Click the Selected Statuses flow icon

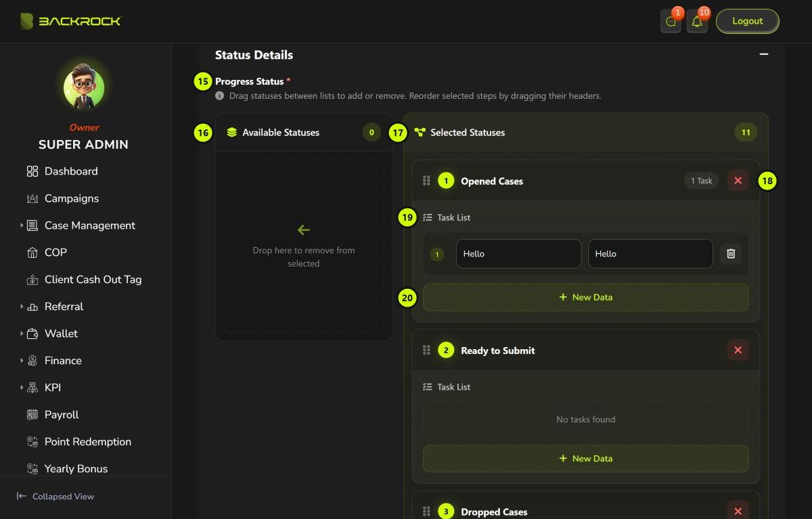coord(420,133)
